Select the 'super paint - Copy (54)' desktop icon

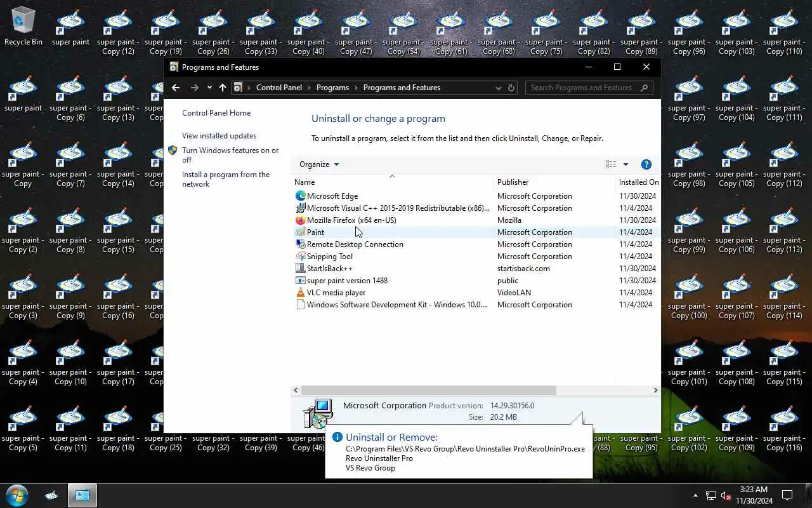click(403, 32)
